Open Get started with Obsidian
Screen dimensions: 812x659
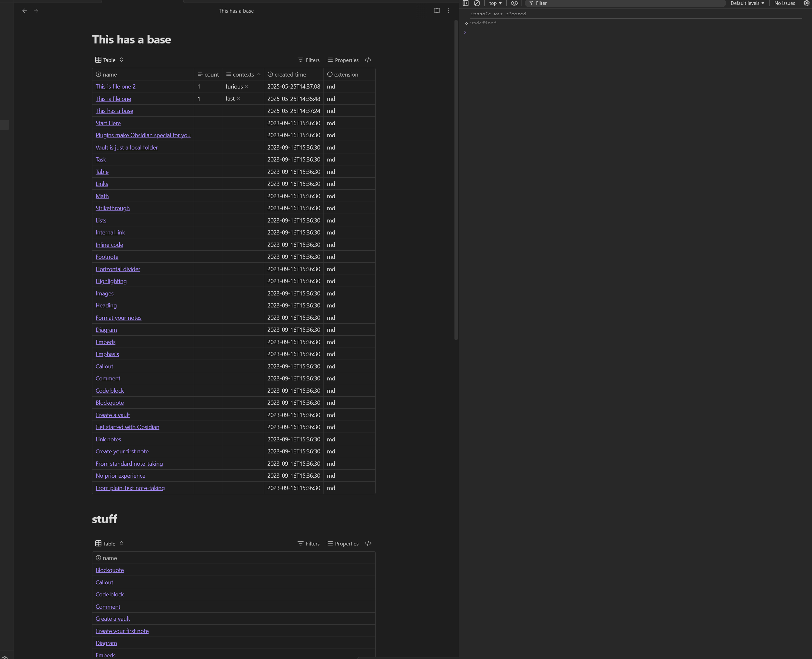click(127, 427)
